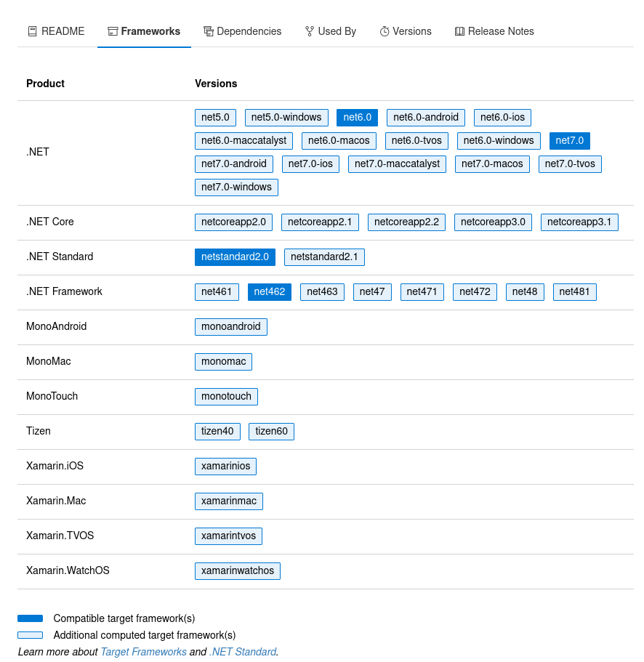The height and width of the screenshot is (662, 644).
Task: View the Versions tab
Action: click(x=406, y=31)
